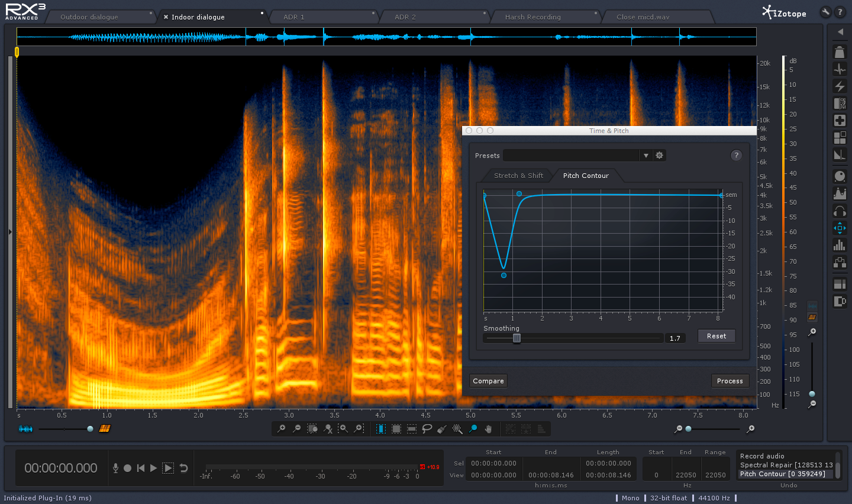Image resolution: width=852 pixels, height=504 pixels.
Task: Toggle microphone input monitoring
Action: [x=115, y=468]
